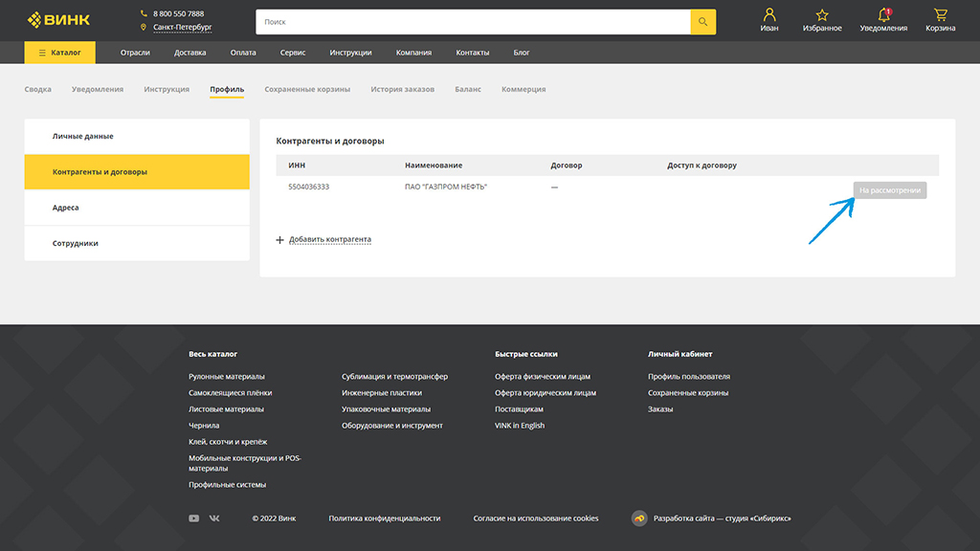Viewport: 980px width, 551px height.
Task: Select Контрагенты и договоры sidebar item
Action: tap(137, 172)
